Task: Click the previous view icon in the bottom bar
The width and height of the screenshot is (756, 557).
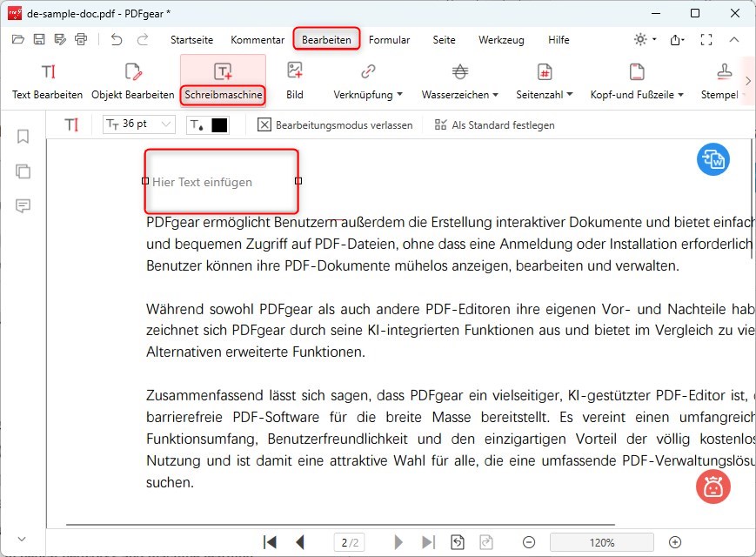Action: pos(458,542)
